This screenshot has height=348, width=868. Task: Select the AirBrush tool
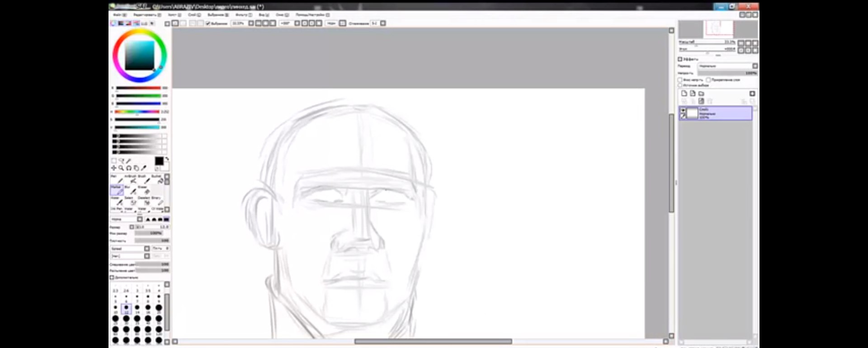tap(132, 180)
